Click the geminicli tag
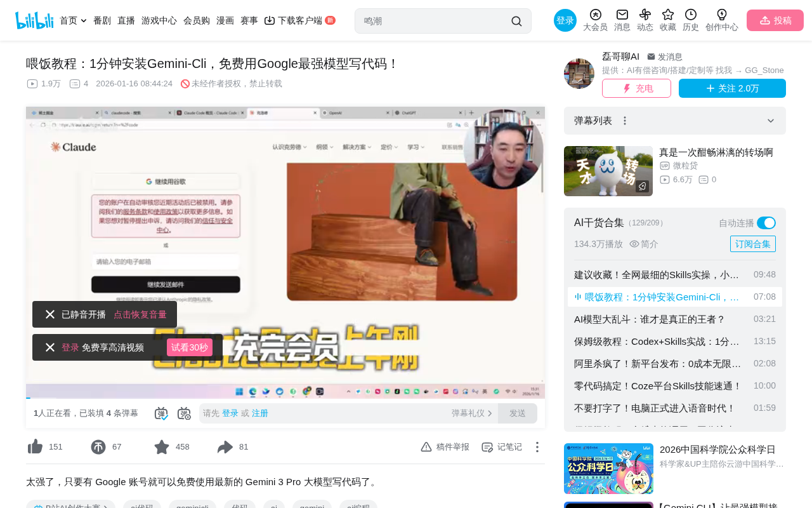The height and width of the screenshot is (508, 812). (192, 506)
